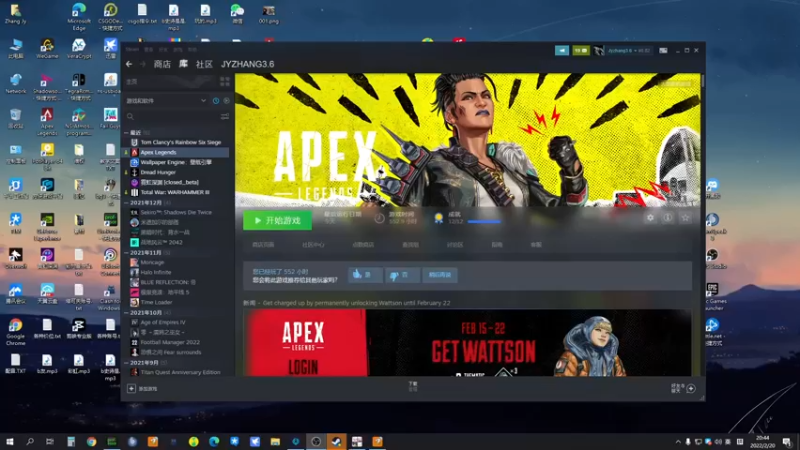Select Wallpaper Engine in the library list
The width and height of the screenshot is (800, 450).
(176, 162)
